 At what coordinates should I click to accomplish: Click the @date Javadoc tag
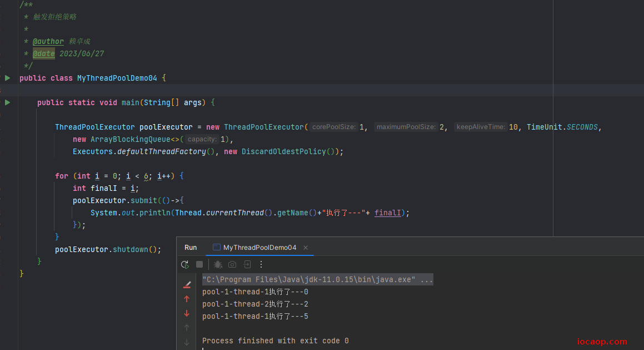(43, 53)
